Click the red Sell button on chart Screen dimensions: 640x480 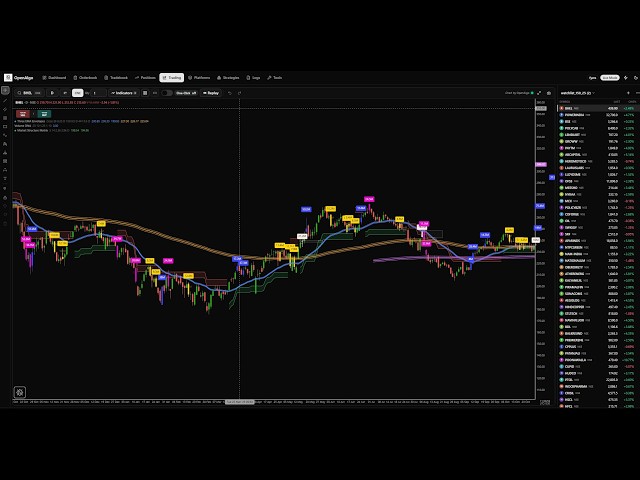click(23, 114)
